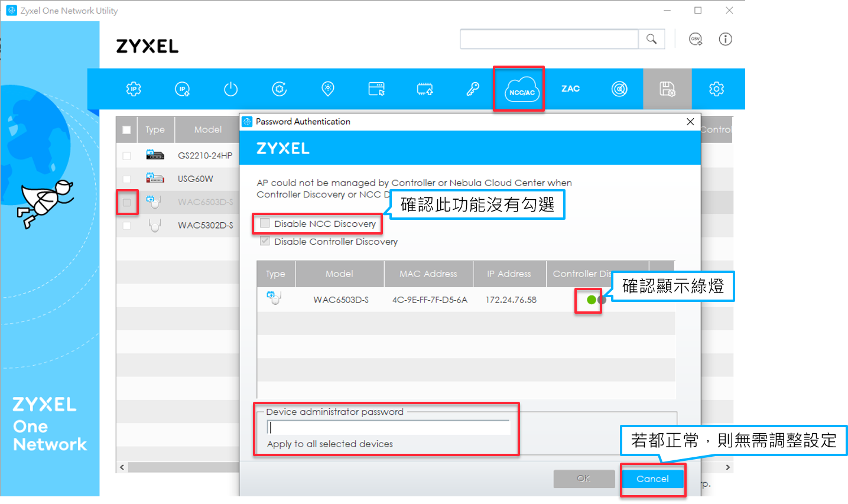This screenshot has height=504, width=848.
Task: Click the Cancel button in the dialog
Action: pos(652,479)
